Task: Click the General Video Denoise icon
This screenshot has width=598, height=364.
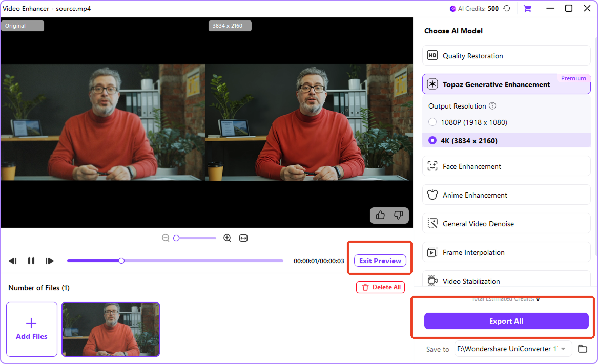Action: [432, 223]
